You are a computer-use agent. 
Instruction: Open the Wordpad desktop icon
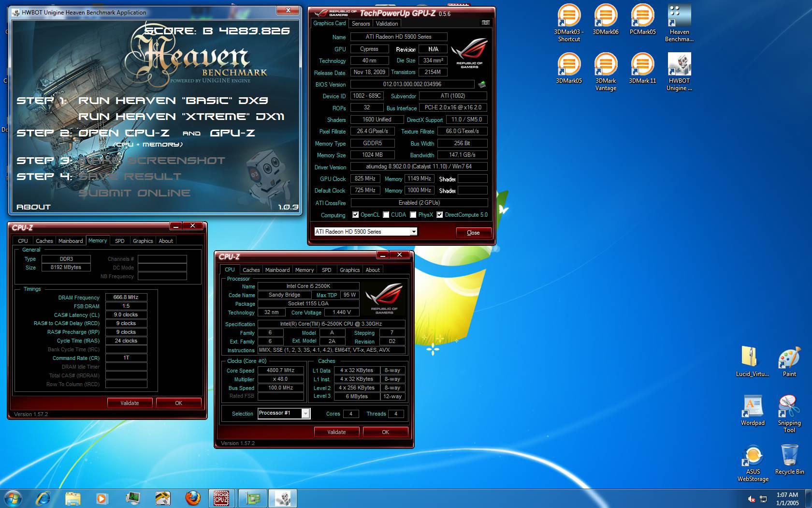[753, 410]
